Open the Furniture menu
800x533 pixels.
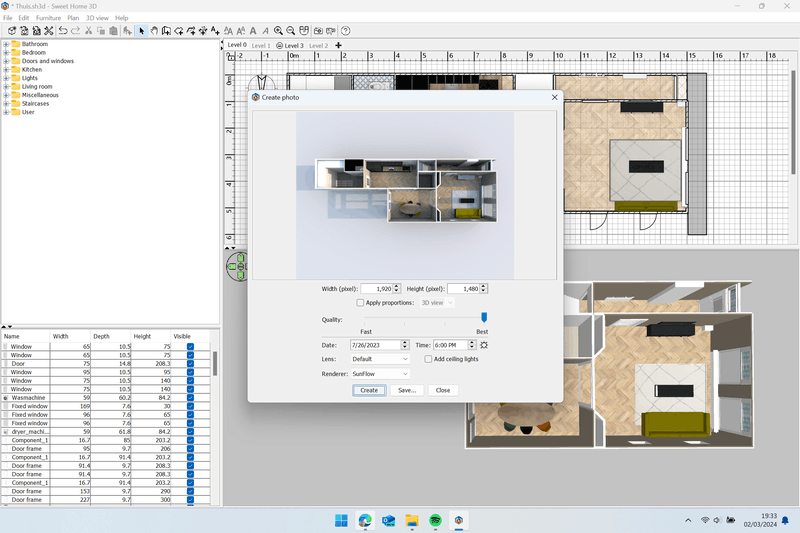(48, 18)
